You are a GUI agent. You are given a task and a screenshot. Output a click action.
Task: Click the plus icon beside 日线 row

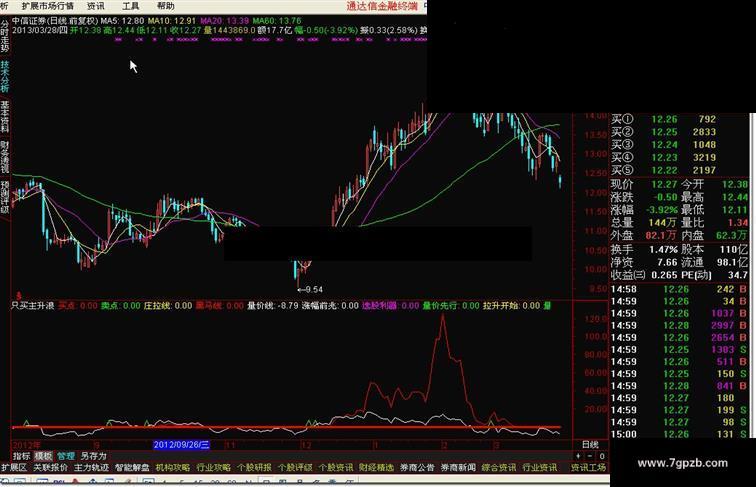[x=578, y=456]
